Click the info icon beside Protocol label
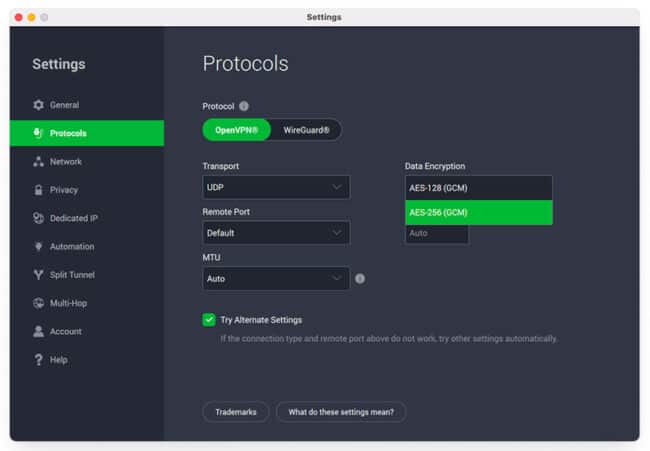The height and width of the screenshot is (451, 650). (x=244, y=106)
